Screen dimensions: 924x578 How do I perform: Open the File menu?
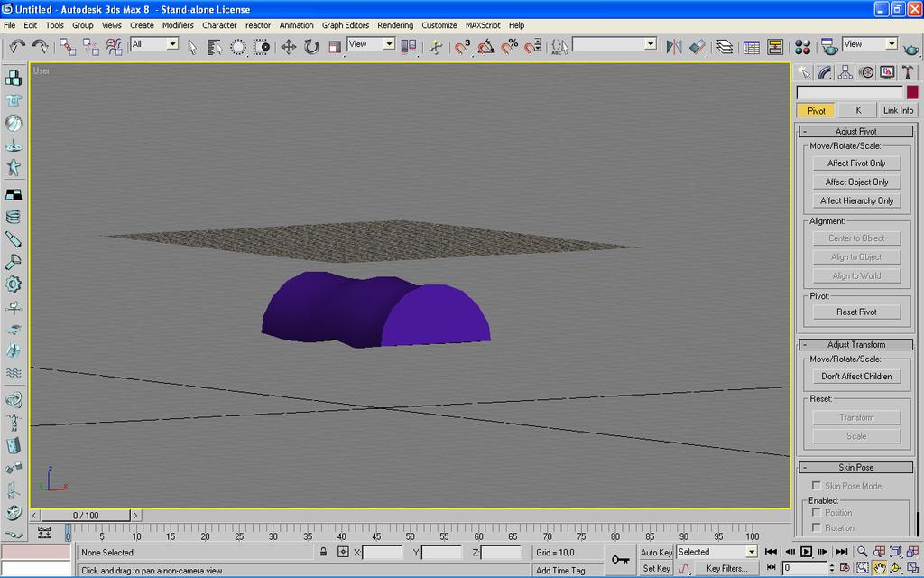(9, 25)
